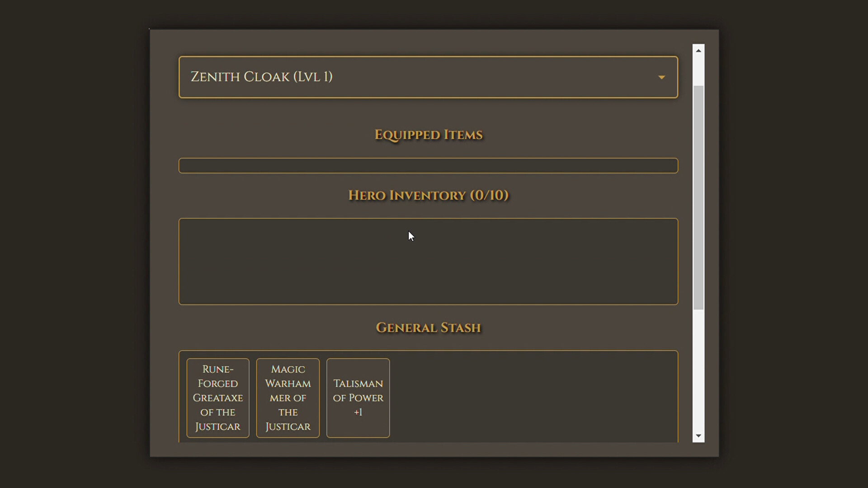
Task: Click the gray scrollbar thumb
Action: coord(698,197)
